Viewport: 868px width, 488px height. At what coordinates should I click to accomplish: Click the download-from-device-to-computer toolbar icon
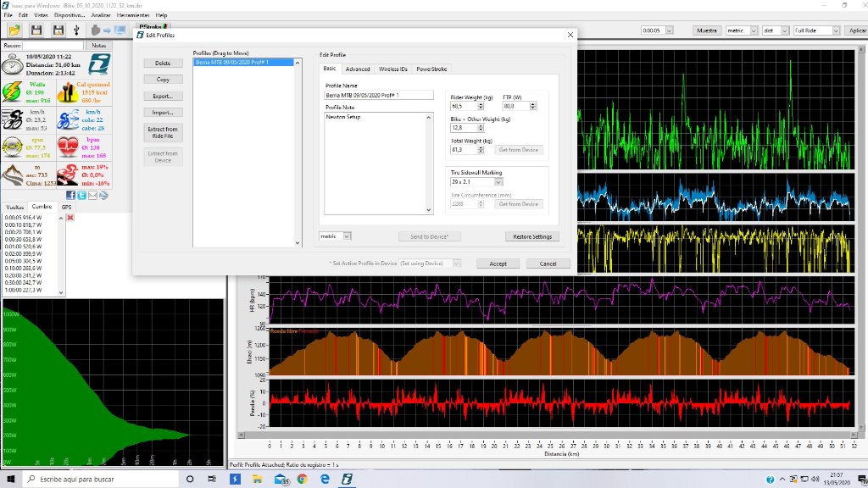click(108, 30)
